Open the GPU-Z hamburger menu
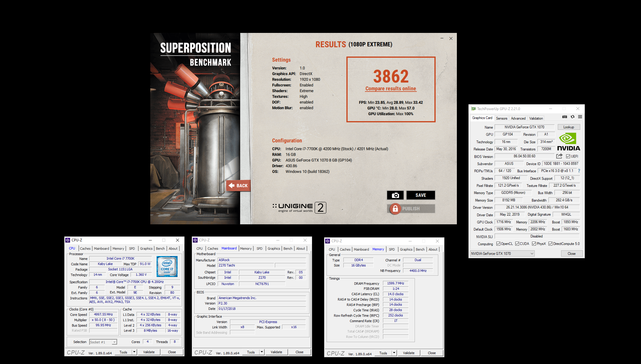Image resolution: width=641 pixels, height=364 pixels. click(580, 117)
